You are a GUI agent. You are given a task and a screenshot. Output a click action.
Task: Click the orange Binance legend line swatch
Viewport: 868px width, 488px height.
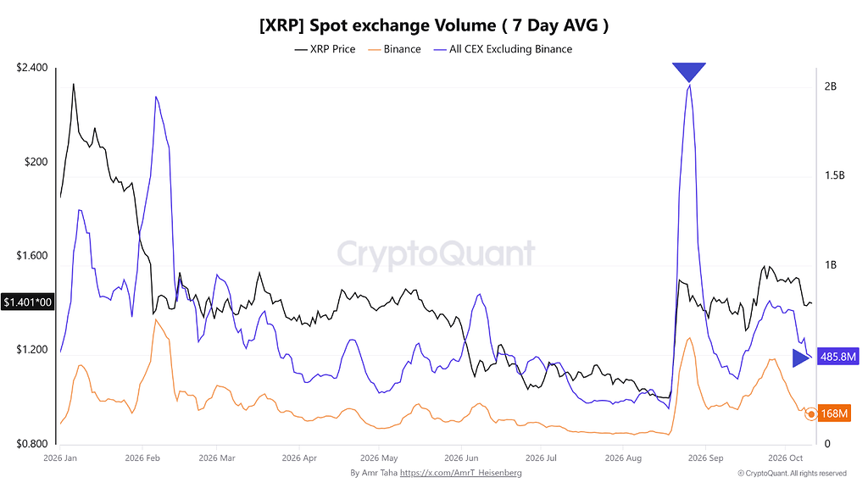[x=374, y=50]
